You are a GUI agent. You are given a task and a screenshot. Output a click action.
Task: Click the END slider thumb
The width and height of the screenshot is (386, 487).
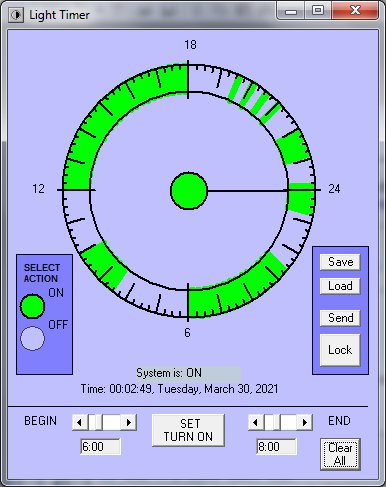[x=273, y=423]
